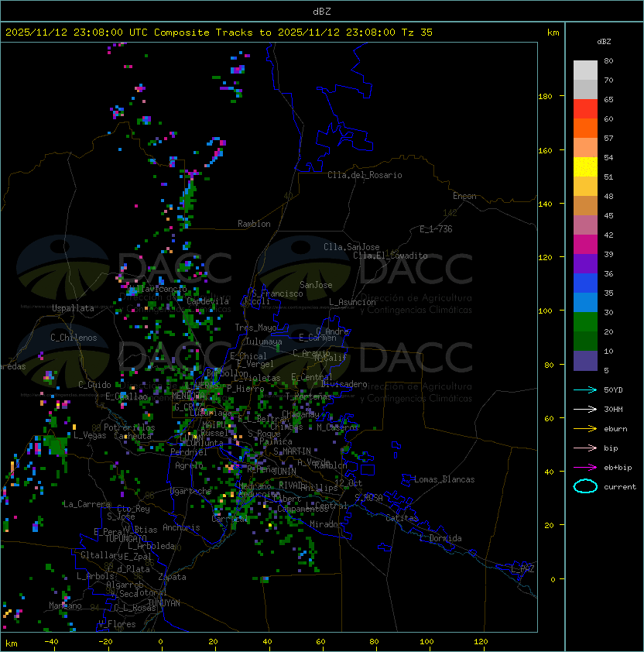Image resolution: width=644 pixels, height=652 pixels.
Task: Click the 'Lomas_Blancas' map label
Action: pyautogui.click(x=444, y=479)
